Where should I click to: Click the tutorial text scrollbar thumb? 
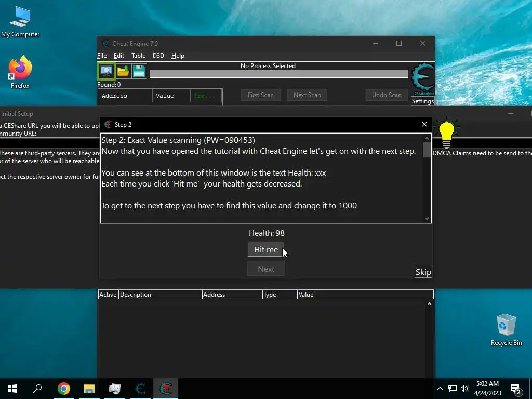pyautogui.click(x=427, y=150)
